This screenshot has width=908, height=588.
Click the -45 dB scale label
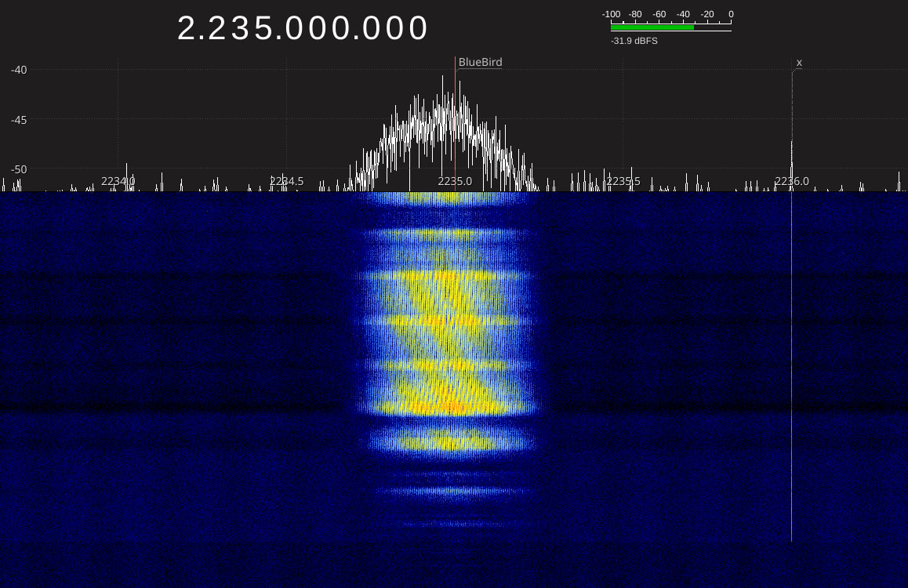point(19,120)
